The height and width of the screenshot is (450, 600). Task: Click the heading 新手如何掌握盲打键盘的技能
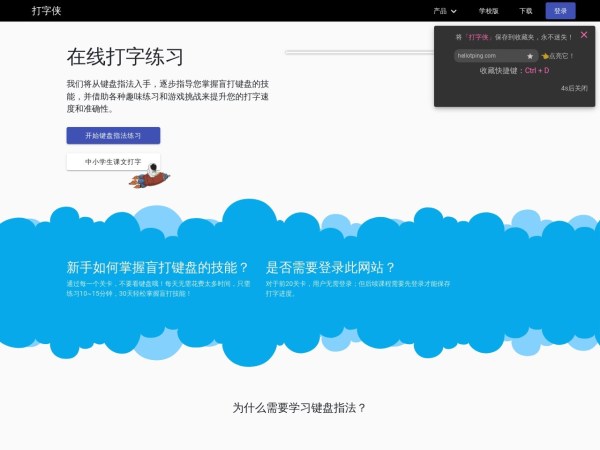click(x=158, y=267)
